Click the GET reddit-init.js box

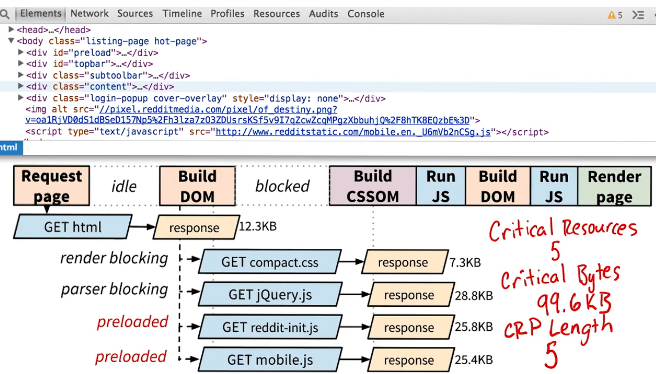[x=270, y=327]
